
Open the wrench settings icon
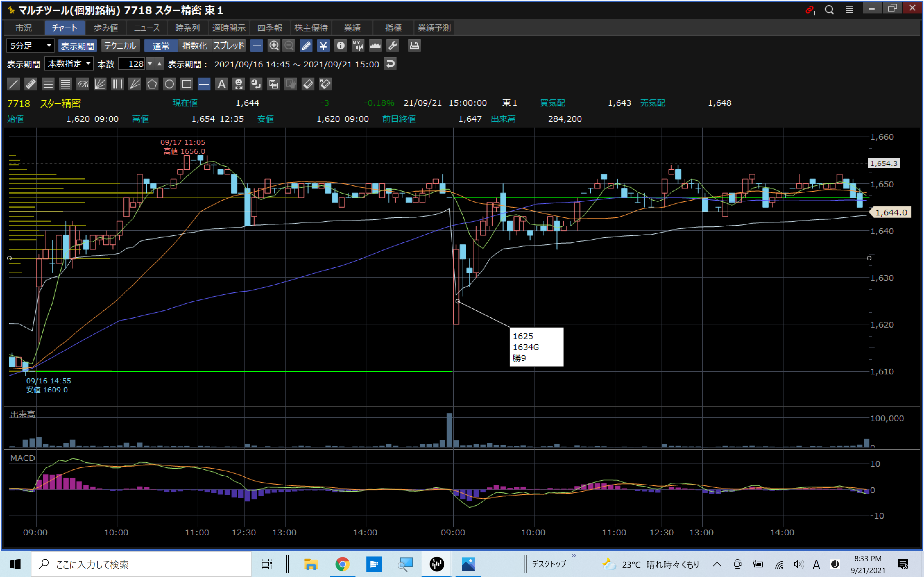point(392,46)
